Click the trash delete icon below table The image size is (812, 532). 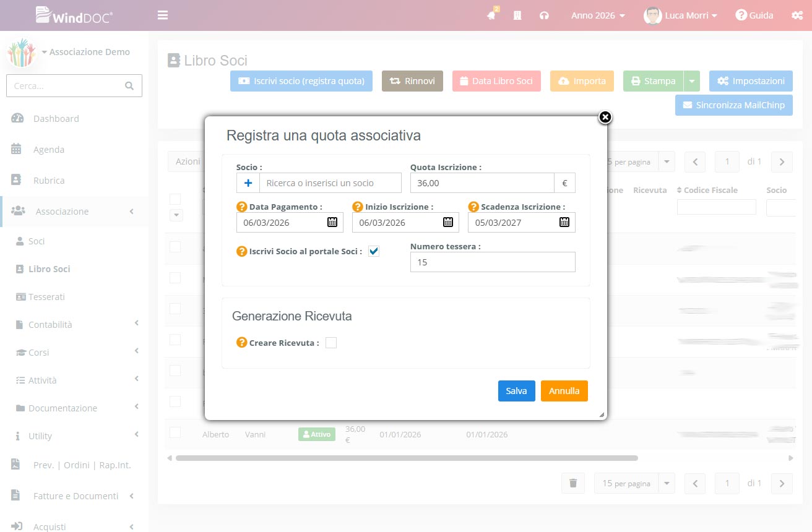click(x=573, y=483)
